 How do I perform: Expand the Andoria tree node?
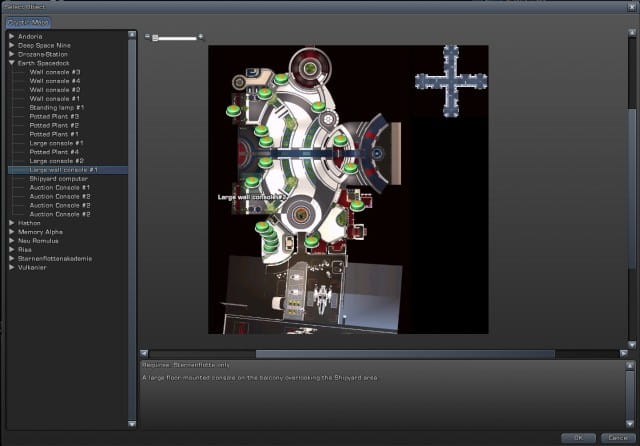[x=11, y=37]
